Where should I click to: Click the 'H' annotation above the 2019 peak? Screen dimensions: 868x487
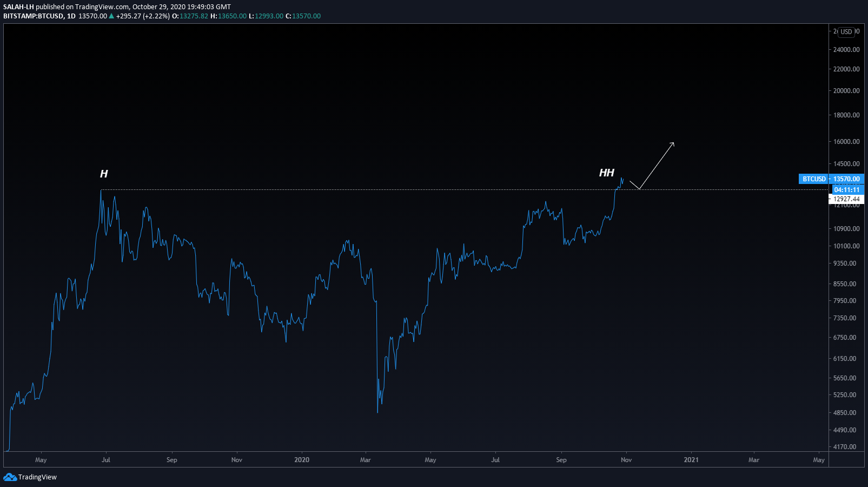coord(104,174)
